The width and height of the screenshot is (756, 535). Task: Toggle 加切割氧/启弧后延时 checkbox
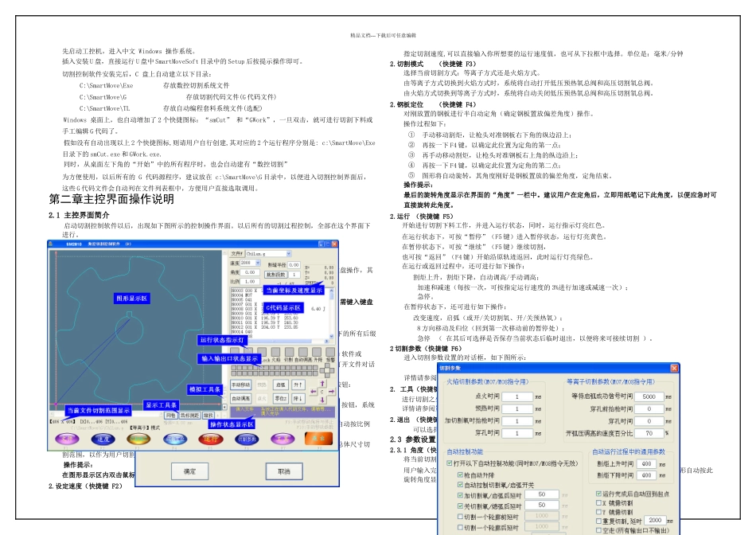click(x=461, y=495)
